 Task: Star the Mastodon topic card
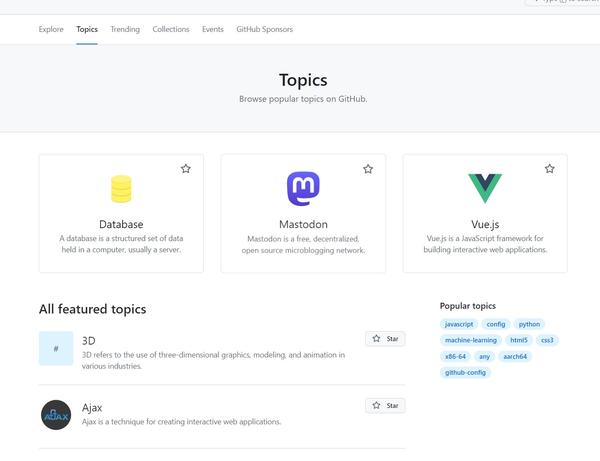(x=368, y=169)
